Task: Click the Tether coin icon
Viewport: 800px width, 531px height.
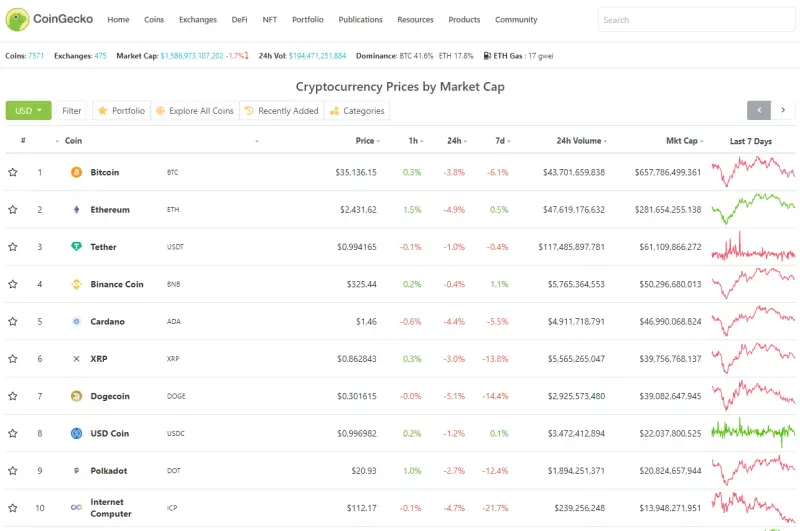Action: pos(76,247)
